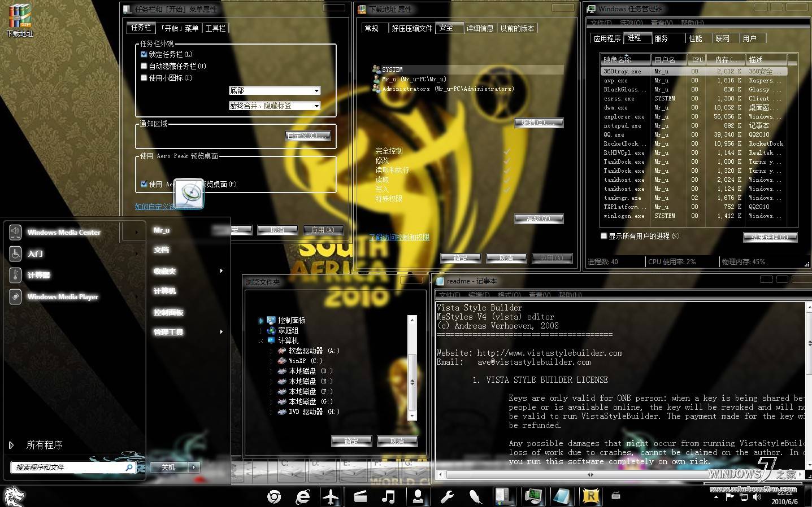Click the feather quill taskbar icon
The width and height of the screenshot is (812, 507).
click(475, 497)
